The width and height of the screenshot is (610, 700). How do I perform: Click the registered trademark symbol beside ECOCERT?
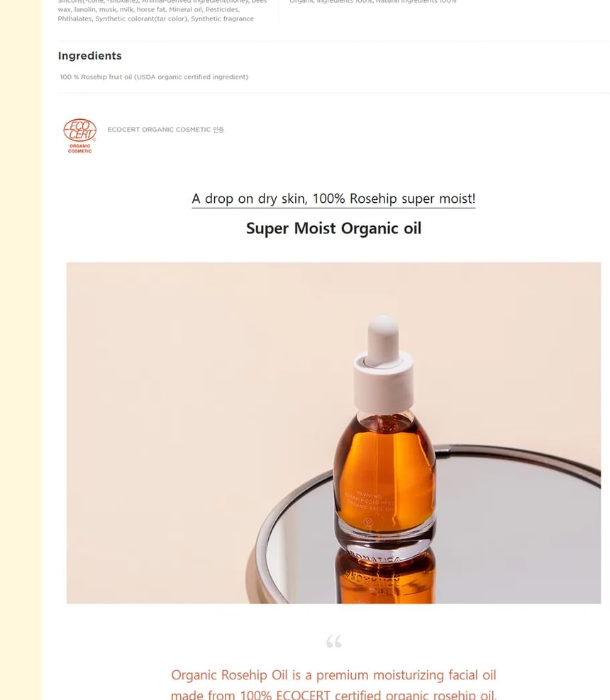click(94, 140)
